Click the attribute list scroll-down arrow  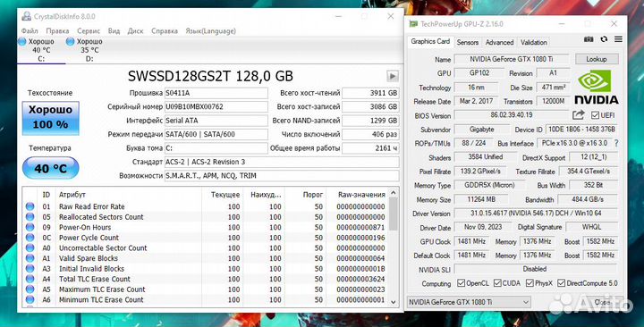[x=393, y=302]
